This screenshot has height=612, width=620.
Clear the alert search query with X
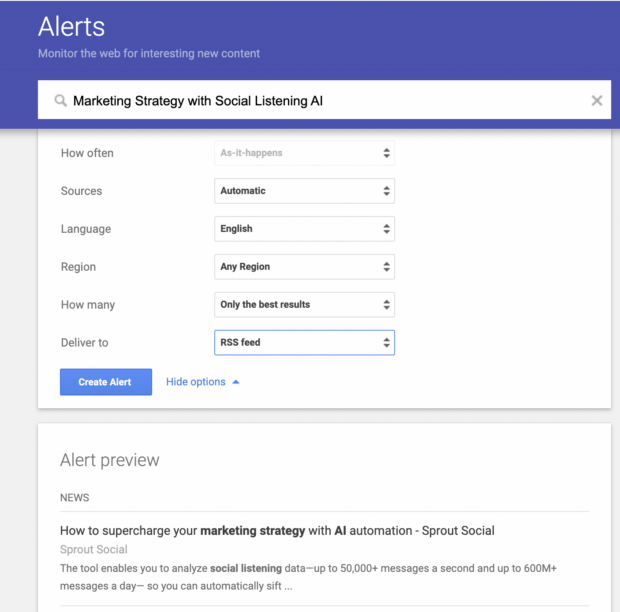[x=596, y=101]
